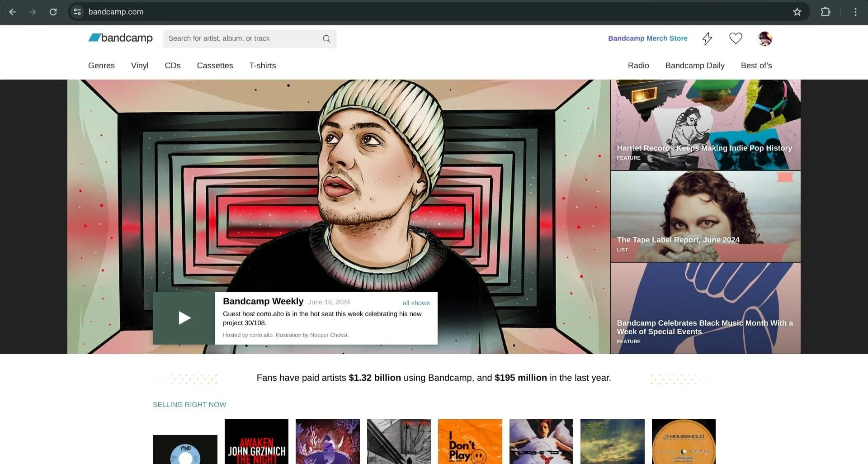Open Harriet Records Keeps Making Indie Pop History
This screenshot has width=868, height=464.
(705, 125)
